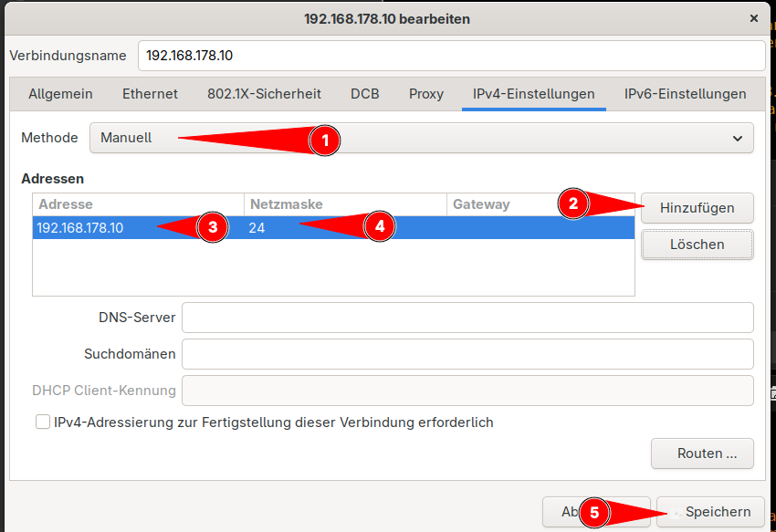Screen dimensions: 776x532
Task: Open the DCB tab
Action: pyautogui.click(x=364, y=93)
